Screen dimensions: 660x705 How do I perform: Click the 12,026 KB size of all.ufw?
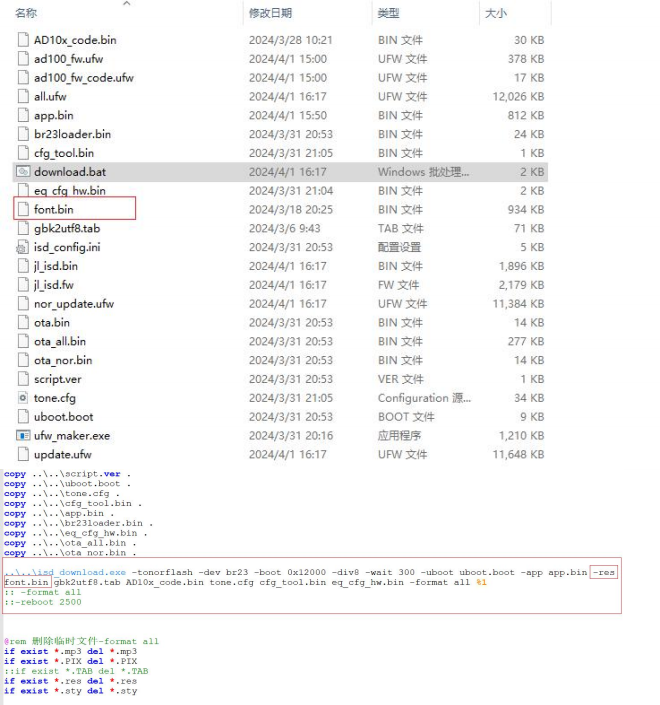pyautogui.click(x=518, y=97)
